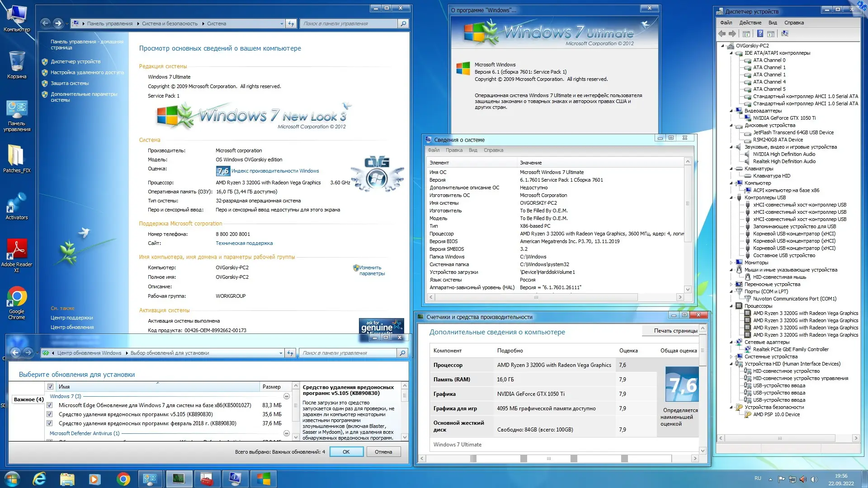Screen dimensions: 868x488
Task: Open Windows Media Player from the taskbar
Action: [x=94, y=479]
